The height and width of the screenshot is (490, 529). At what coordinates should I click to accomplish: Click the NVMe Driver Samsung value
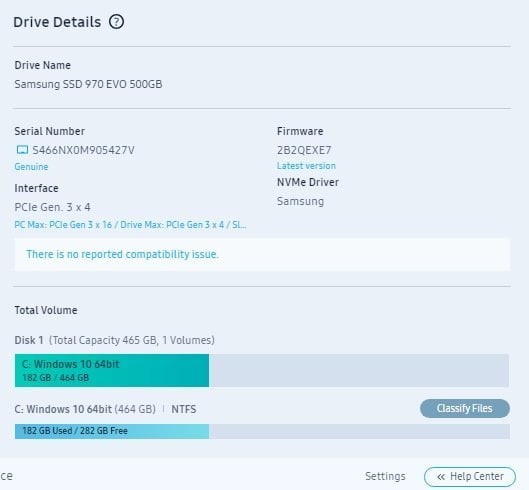(x=300, y=201)
